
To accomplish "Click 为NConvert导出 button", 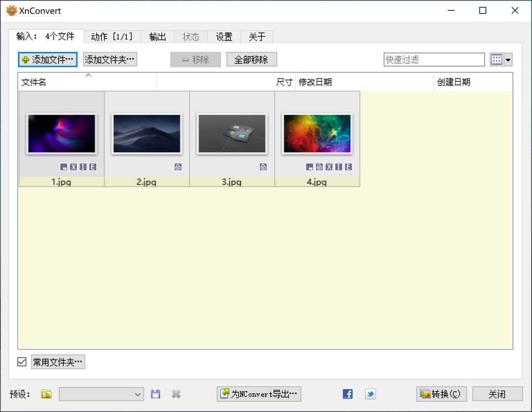I will (259, 394).
